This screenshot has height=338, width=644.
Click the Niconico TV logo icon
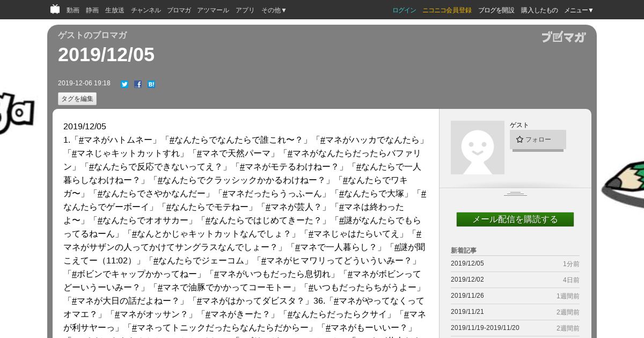(x=55, y=9)
